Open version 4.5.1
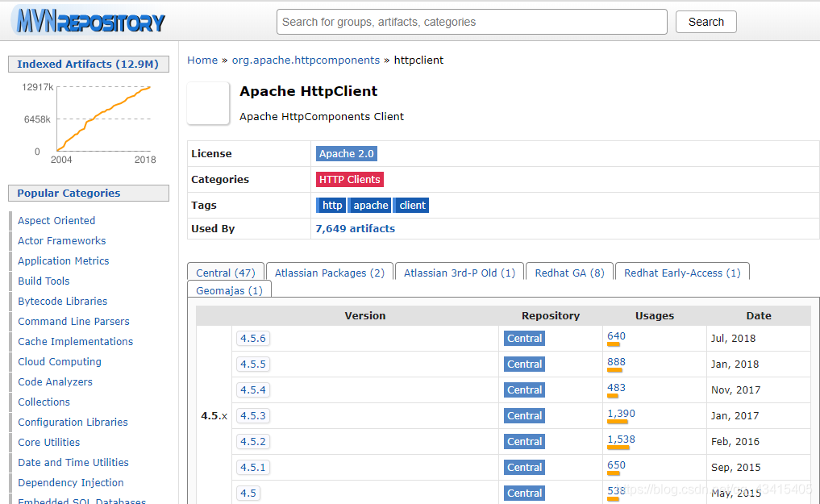This screenshot has width=820, height=504. coord(253,467)
